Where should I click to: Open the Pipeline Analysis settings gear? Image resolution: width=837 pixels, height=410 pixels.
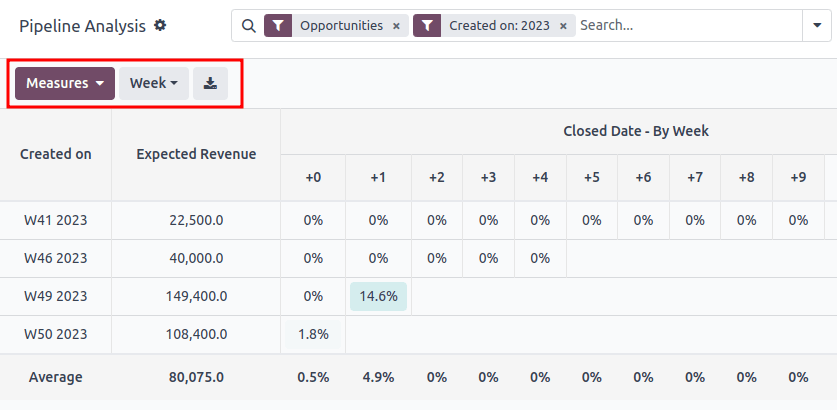[160, 25]
